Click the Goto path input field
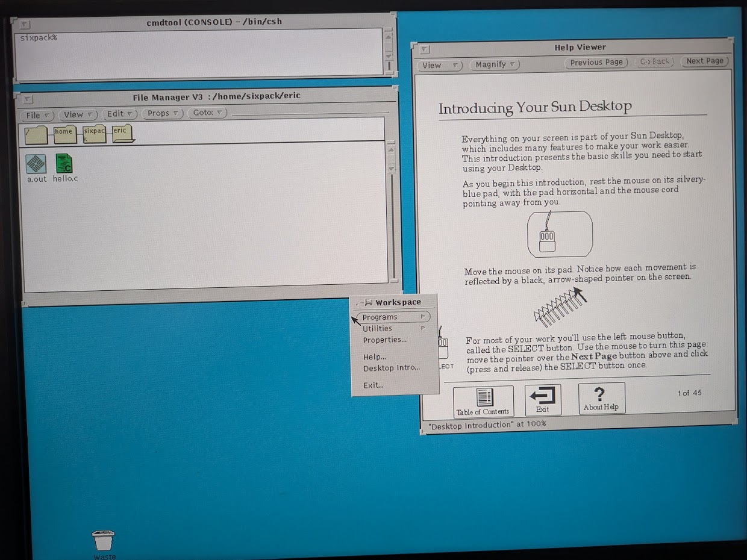This screenshot has height=560, width=747. [310, 112]
